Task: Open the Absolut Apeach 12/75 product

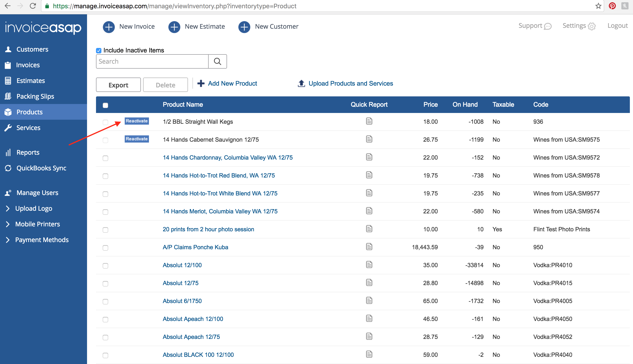Action: point(191,337)
